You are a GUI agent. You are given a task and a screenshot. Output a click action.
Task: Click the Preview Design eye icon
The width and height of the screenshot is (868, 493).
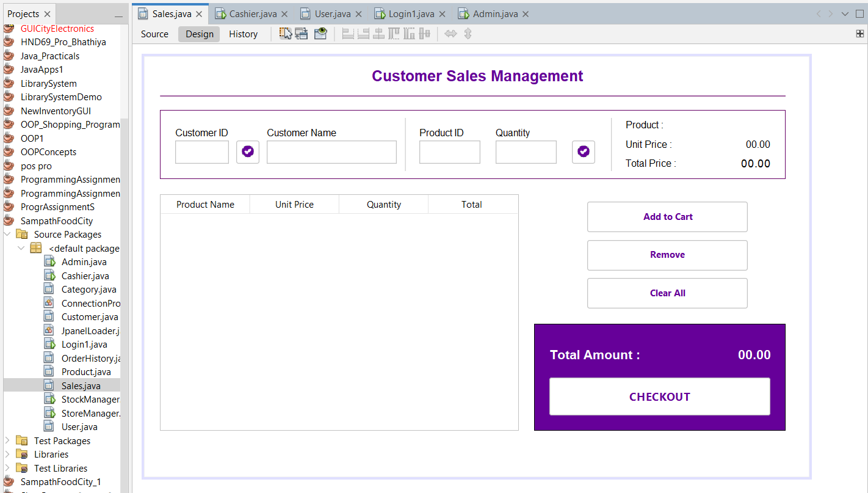coord(320,34)
